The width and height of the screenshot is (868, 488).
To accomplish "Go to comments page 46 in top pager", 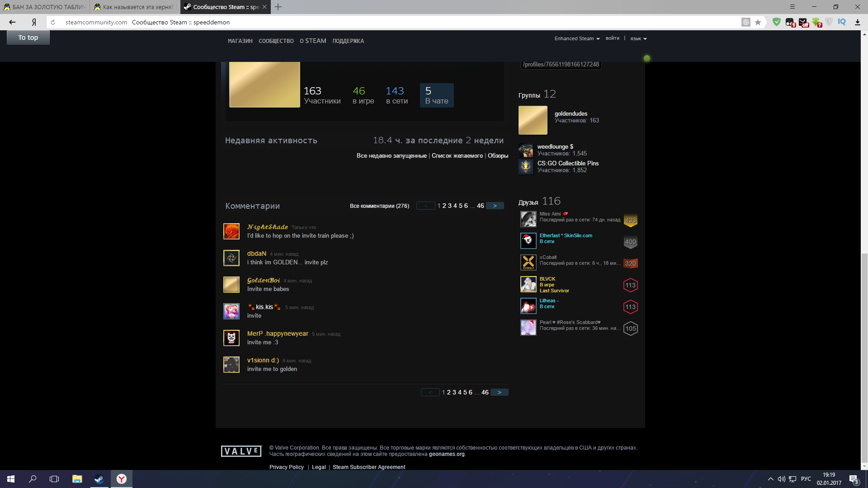I will [x=481, y=206].
